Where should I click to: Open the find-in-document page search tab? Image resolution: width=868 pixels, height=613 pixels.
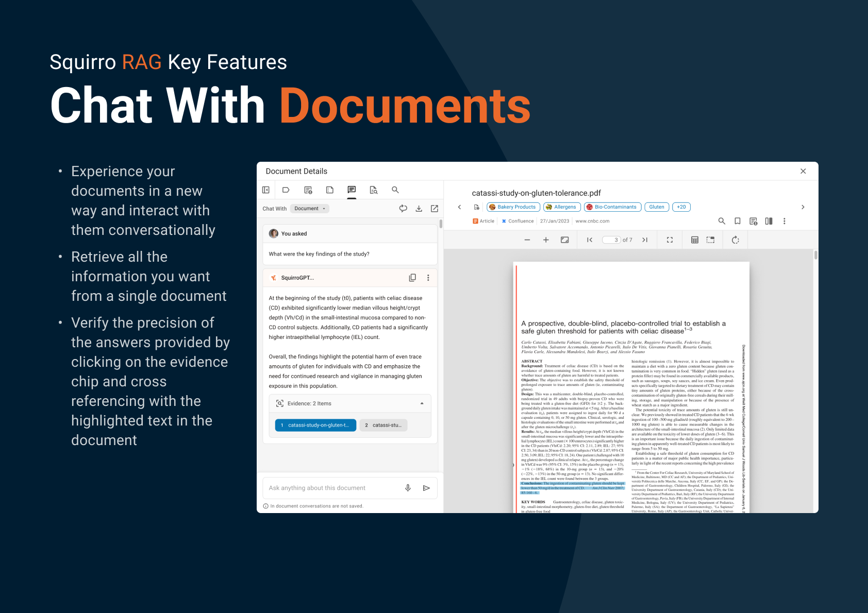[x=374, y=190]
